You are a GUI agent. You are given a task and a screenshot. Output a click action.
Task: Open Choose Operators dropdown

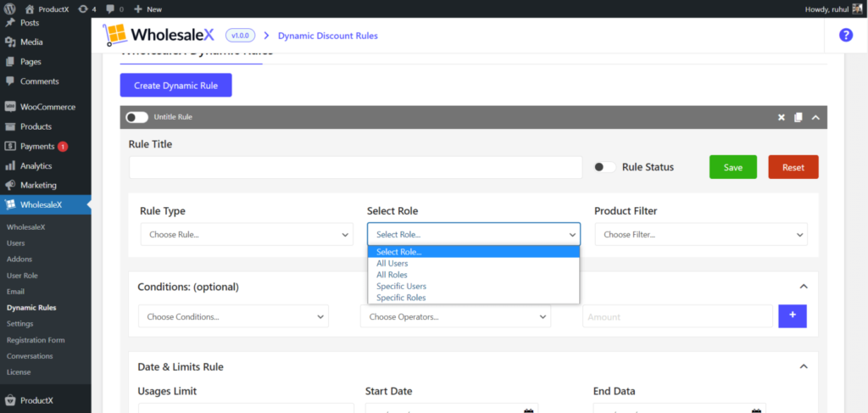(x=455, y=316)
